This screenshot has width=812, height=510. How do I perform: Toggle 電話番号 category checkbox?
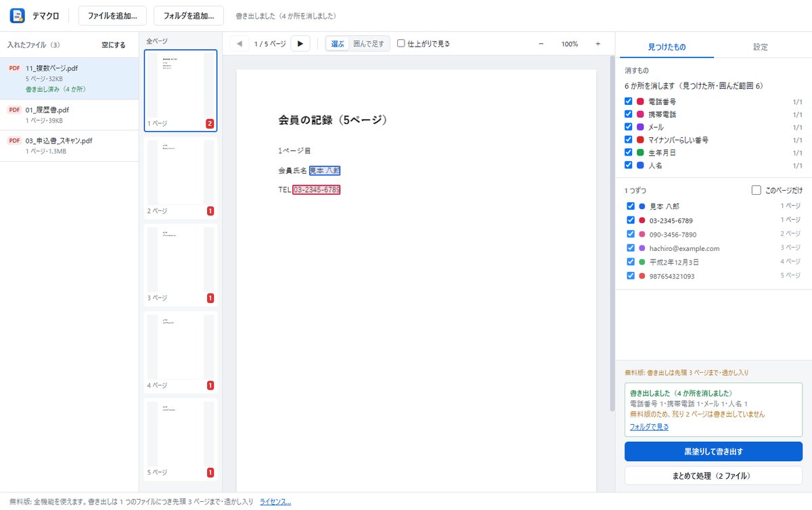click(629, 101)
